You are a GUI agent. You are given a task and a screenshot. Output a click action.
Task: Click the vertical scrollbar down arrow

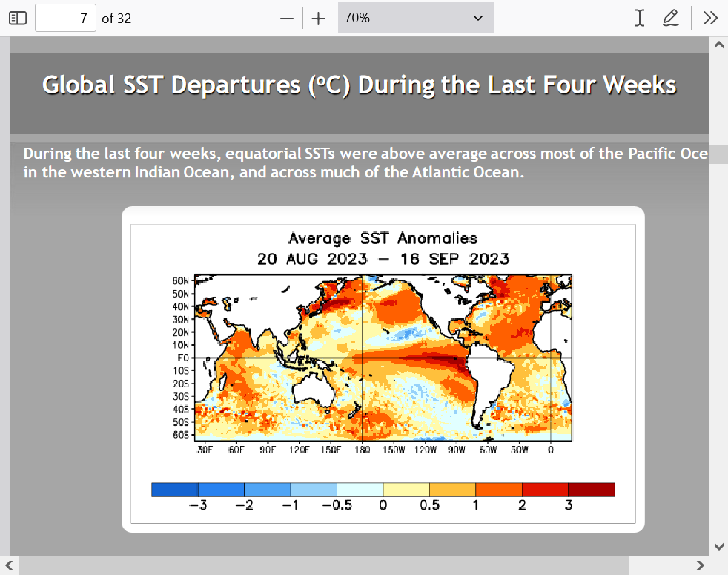coord(718,547)
